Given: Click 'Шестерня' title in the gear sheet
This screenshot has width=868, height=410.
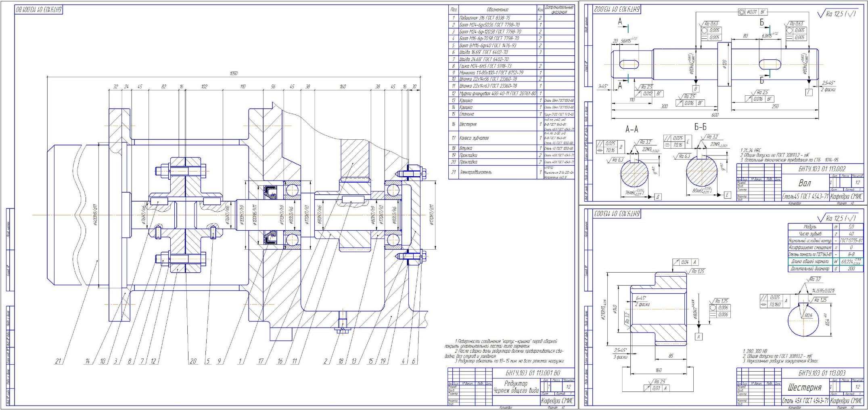Looking at the screenshot, I should pos(804,387).
